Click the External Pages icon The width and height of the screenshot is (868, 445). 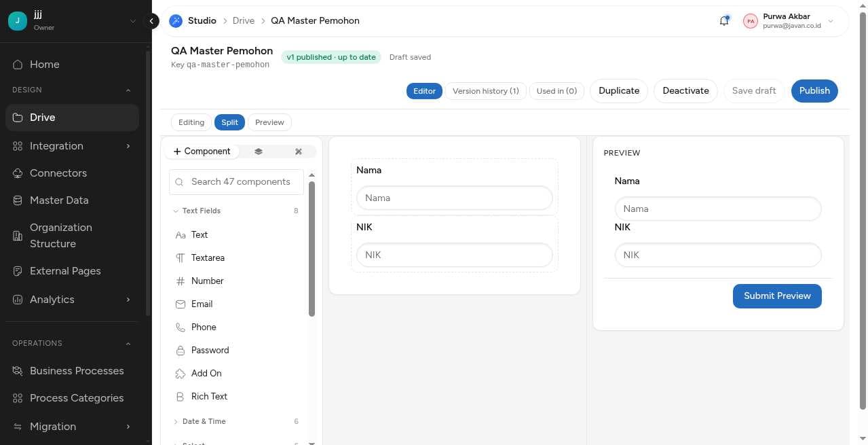tap(18, 271)
